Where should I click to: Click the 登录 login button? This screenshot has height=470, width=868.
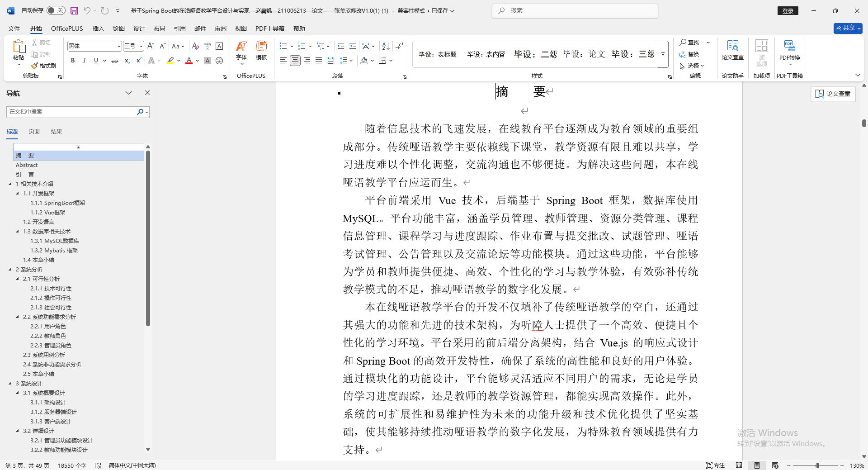788,10
